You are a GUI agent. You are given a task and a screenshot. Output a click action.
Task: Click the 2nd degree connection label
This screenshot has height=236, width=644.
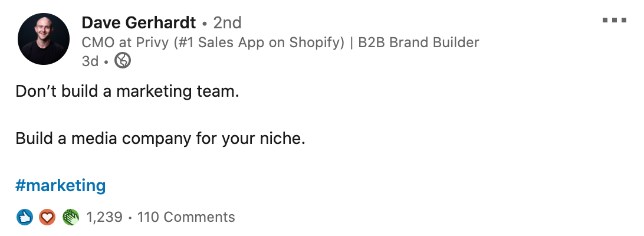pos(227,22)
